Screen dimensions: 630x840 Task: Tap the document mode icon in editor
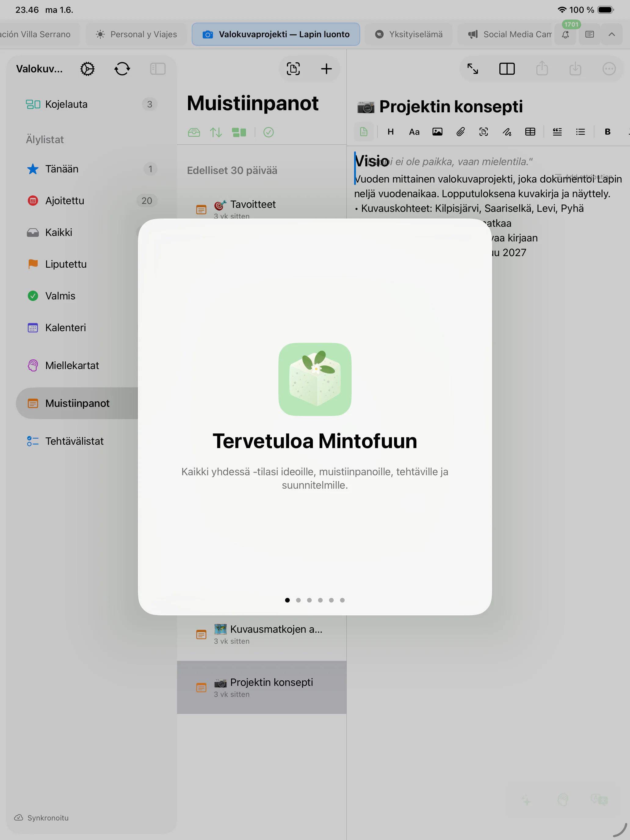[x=364, y=132]
